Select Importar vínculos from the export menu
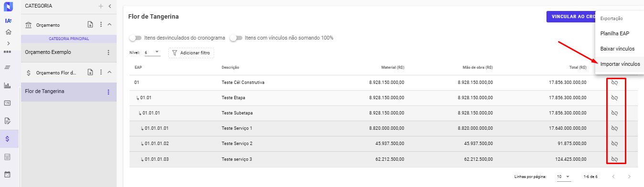The image size is (644, 187). point(620,64)
